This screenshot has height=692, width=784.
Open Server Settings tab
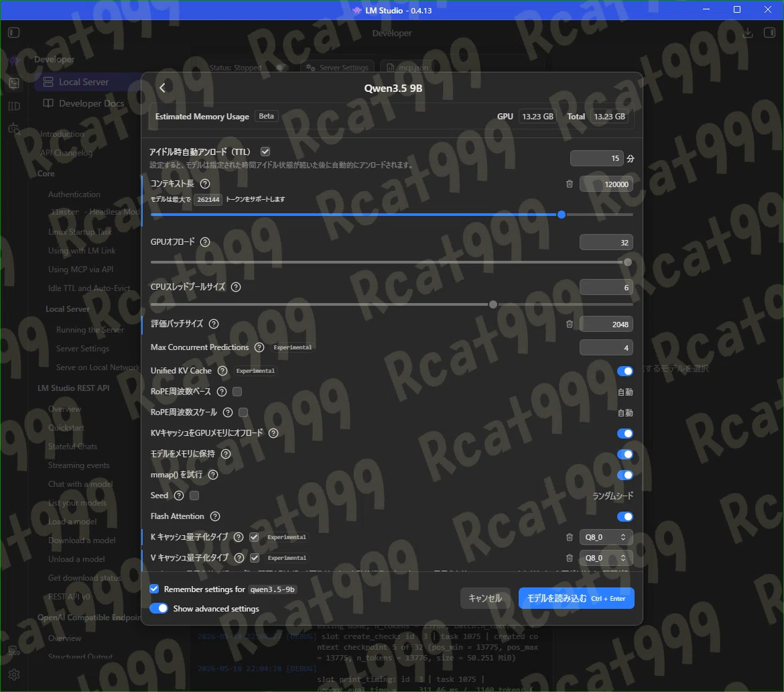tap(338, 68)
